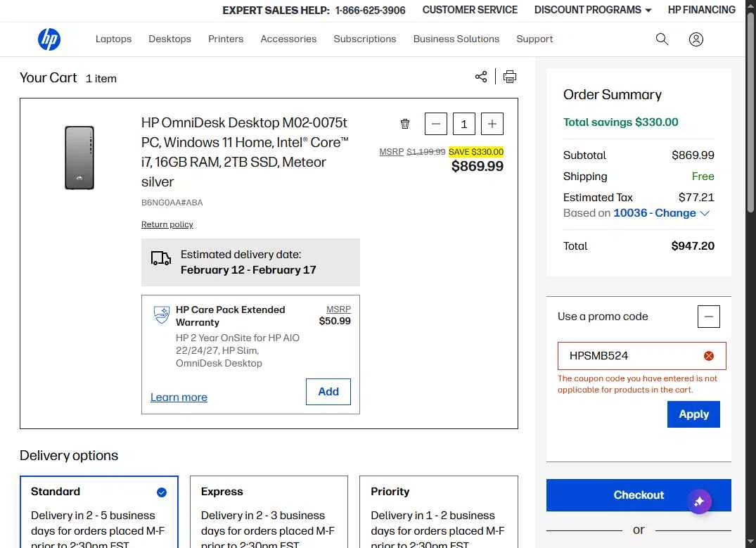
Task: Open HP Financing link
Action: [702, 10]
